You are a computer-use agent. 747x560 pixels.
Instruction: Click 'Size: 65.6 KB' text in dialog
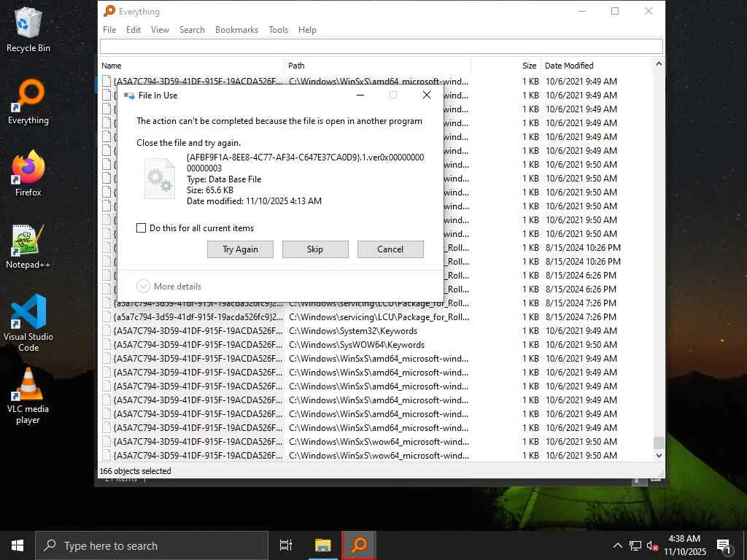click(210, 190)
